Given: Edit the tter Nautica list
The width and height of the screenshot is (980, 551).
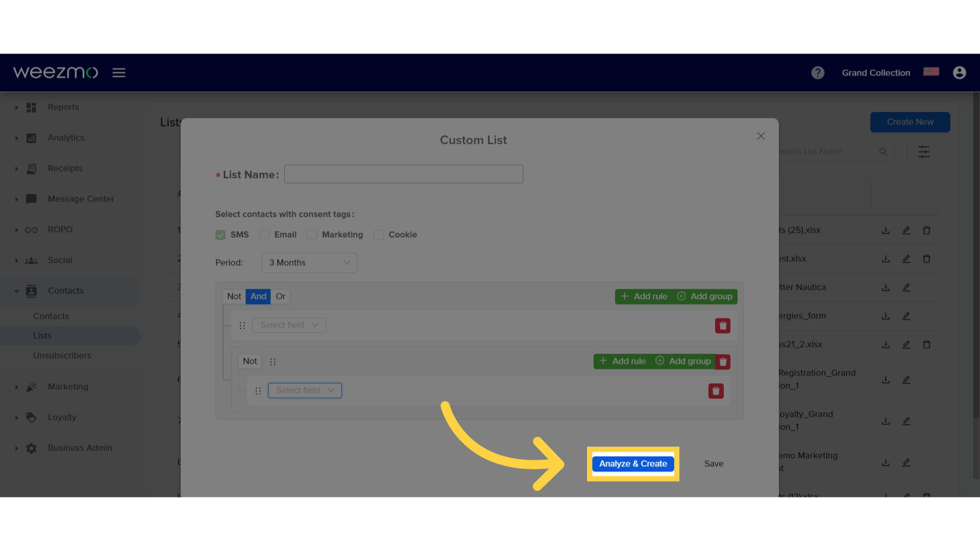Looking at the screenshot, I should coord(906,287).
